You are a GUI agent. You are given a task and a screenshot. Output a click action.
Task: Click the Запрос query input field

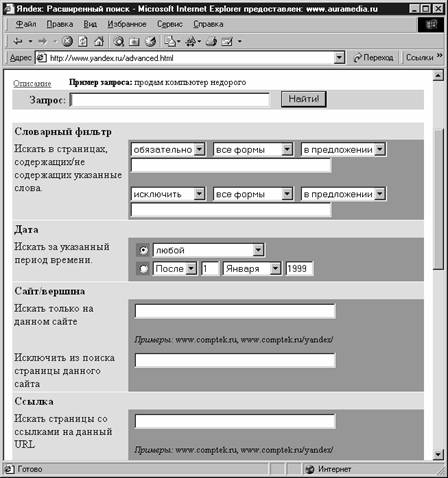[x=170, y=100]
